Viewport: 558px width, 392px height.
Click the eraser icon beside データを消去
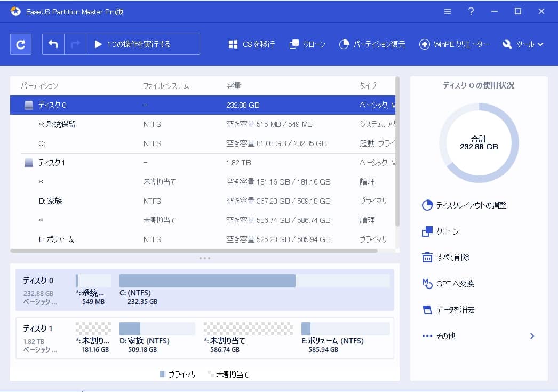point(427,309)
